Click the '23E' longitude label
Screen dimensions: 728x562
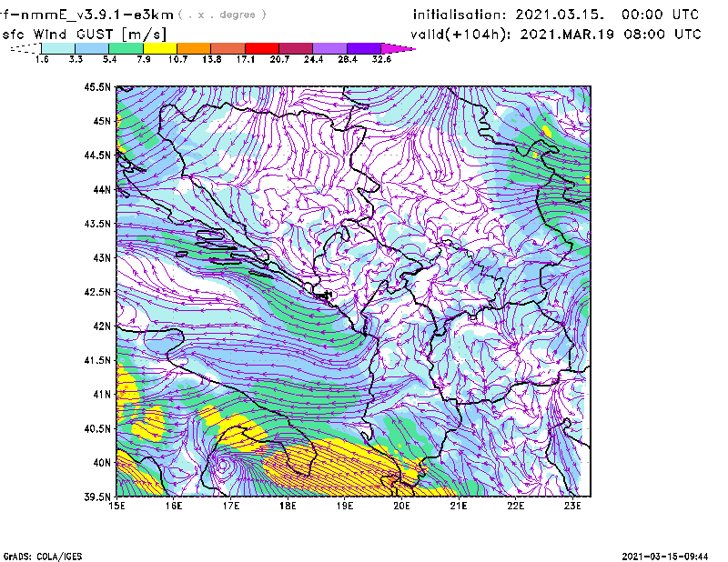(572, 506)
